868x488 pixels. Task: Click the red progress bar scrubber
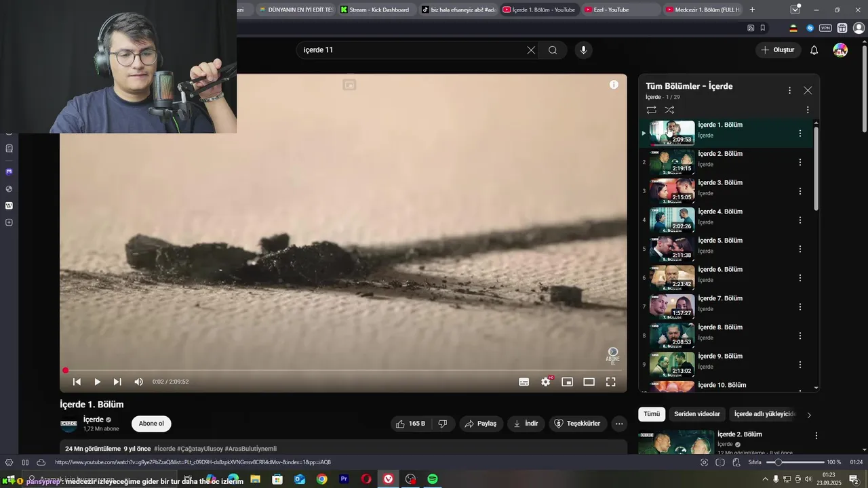point(66,371)
